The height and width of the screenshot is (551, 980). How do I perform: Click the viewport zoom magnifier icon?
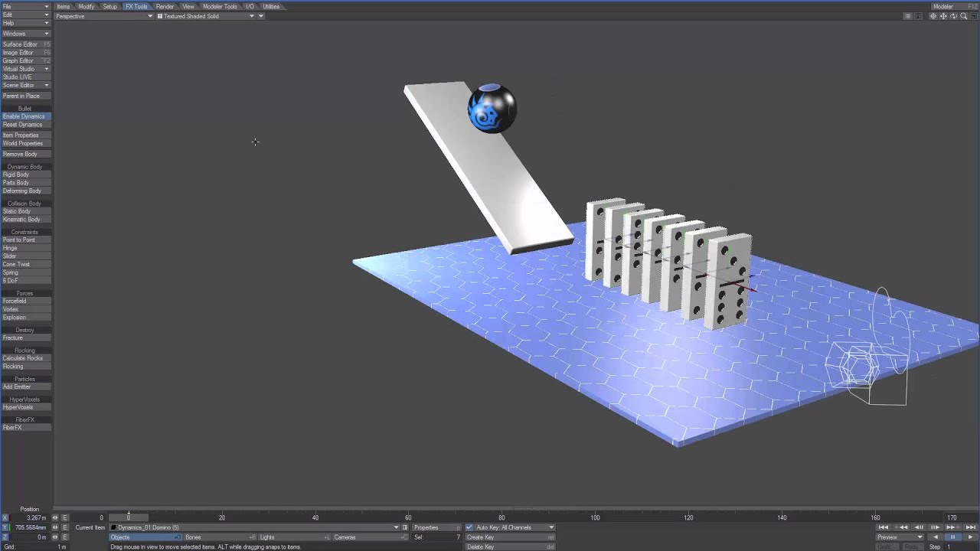[964, 16]
